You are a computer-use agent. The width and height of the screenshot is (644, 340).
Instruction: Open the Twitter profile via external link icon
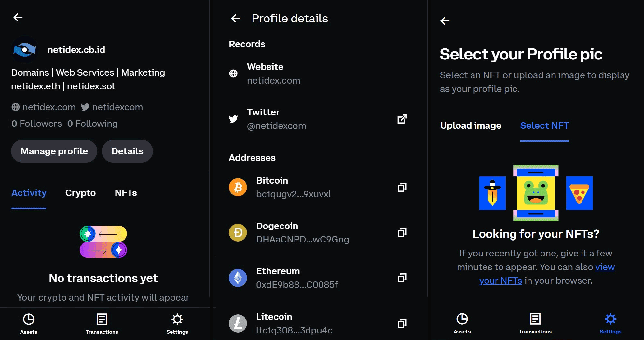402,119
